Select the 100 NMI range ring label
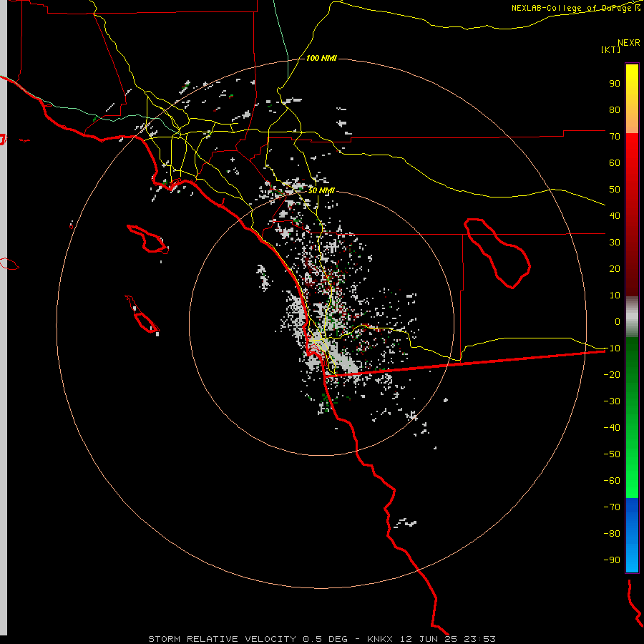 tap(321, 59)
